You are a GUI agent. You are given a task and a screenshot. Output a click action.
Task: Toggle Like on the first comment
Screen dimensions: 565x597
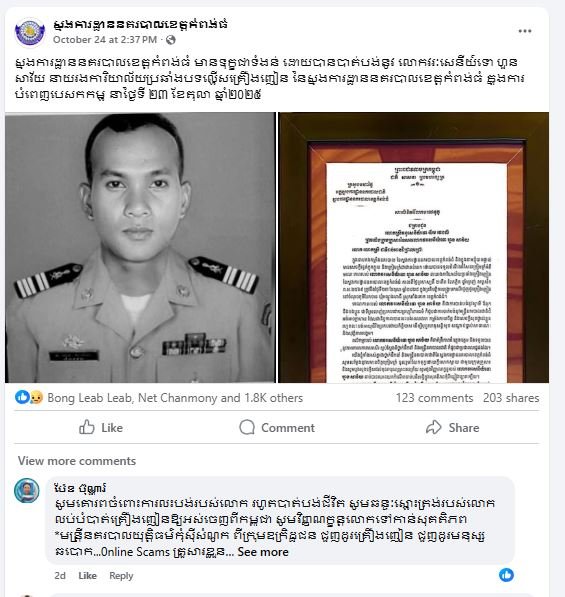click(x=87, y=576)
